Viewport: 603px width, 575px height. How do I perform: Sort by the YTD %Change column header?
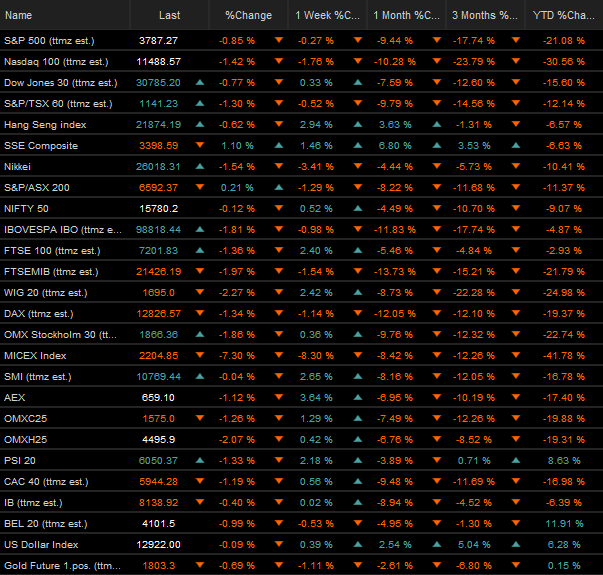[565, 15]
